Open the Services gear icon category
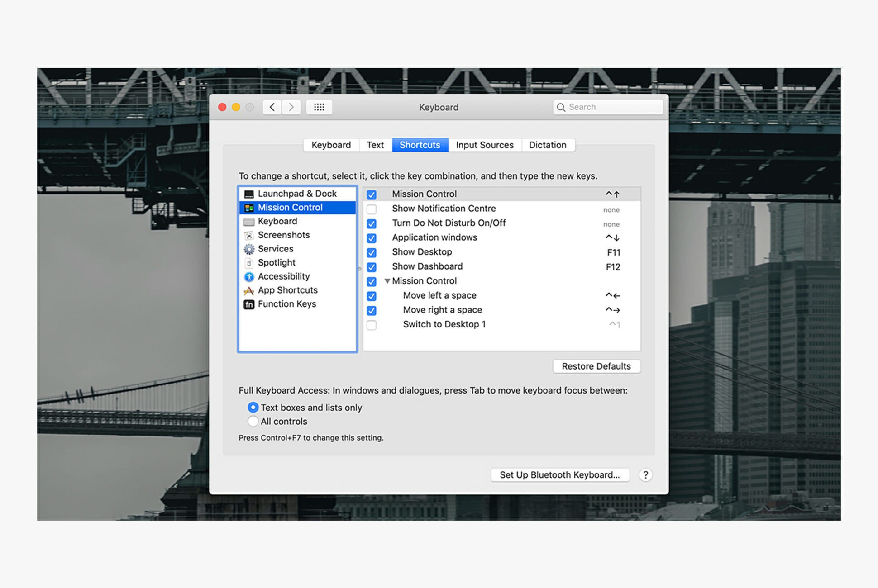878x588 pixels. point(249,249)
